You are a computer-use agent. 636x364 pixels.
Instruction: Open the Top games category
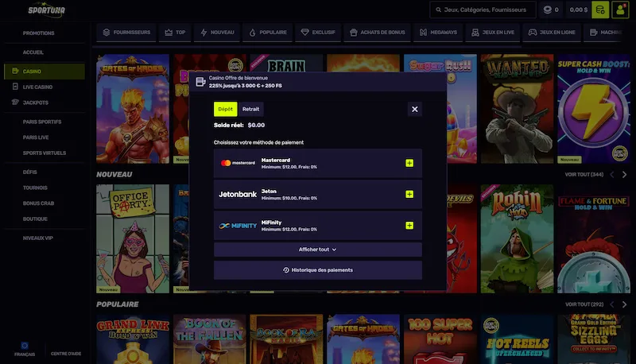[175, 33]
